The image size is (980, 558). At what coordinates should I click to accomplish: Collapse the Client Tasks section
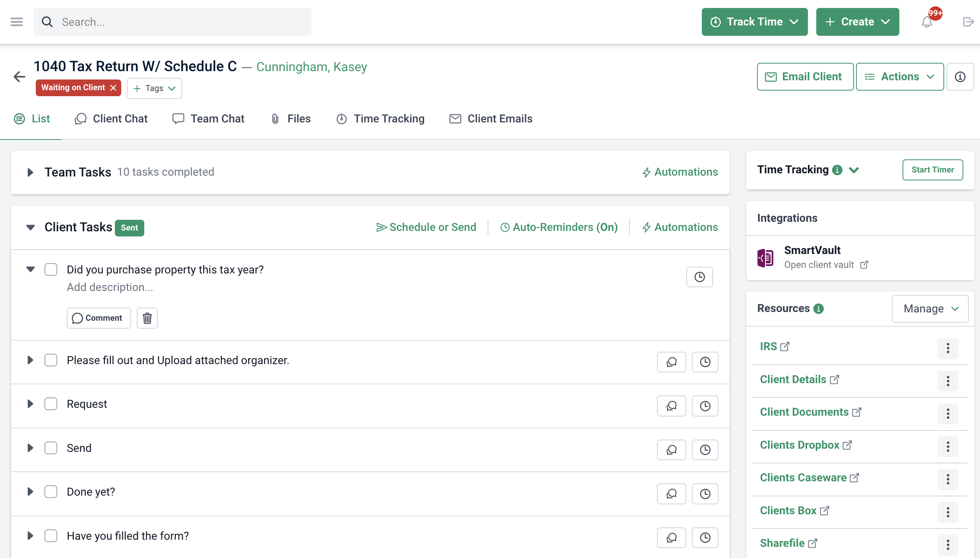coord(30,227)
